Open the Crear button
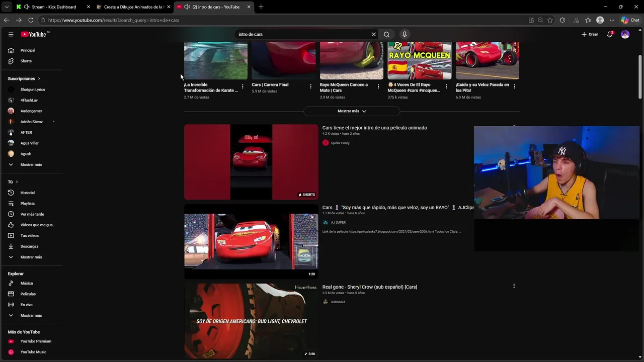Viewport: 644px width, 362px height. click(590, 34)
